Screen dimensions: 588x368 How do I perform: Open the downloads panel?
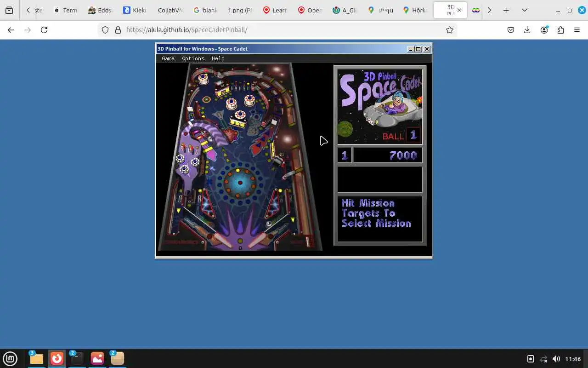[527, 30]
